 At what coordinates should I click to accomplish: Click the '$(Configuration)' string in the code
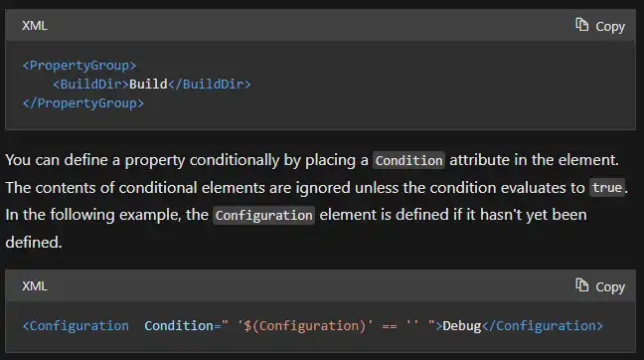point(305,326)
